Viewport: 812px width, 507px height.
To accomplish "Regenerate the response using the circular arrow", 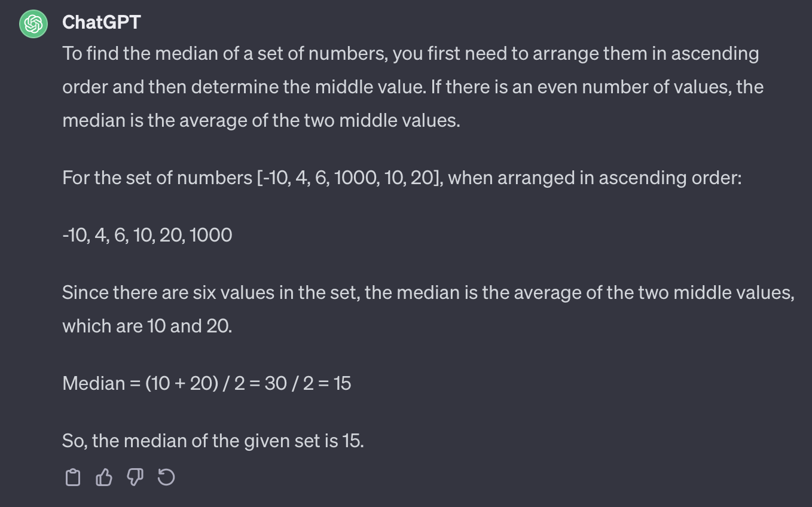I will point(166,478).
